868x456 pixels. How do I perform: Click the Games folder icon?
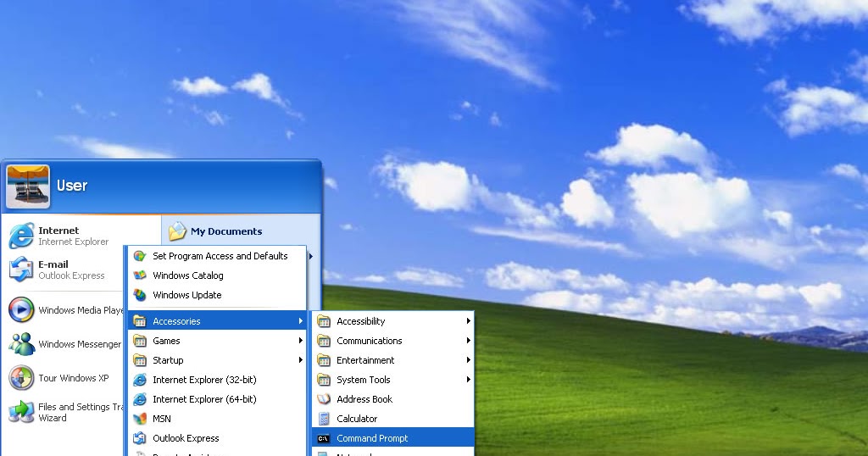point(140,341)
